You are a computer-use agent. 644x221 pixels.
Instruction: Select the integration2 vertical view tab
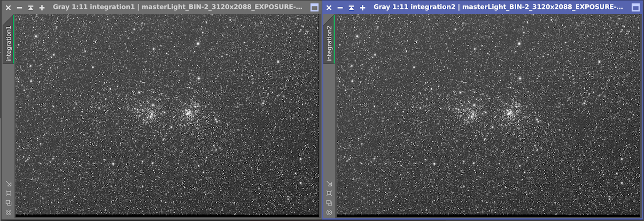(329, 43)
